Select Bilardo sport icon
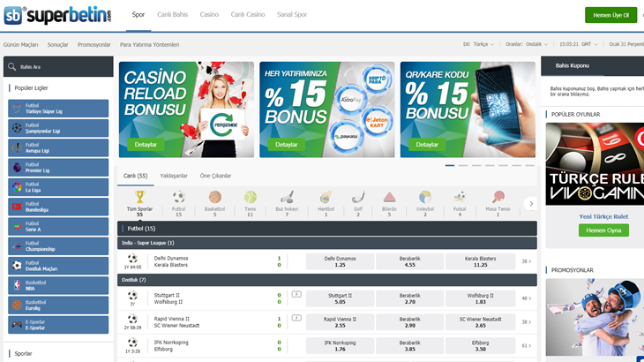The height and width of the screenshot is (362, 644). coord(389,197)
